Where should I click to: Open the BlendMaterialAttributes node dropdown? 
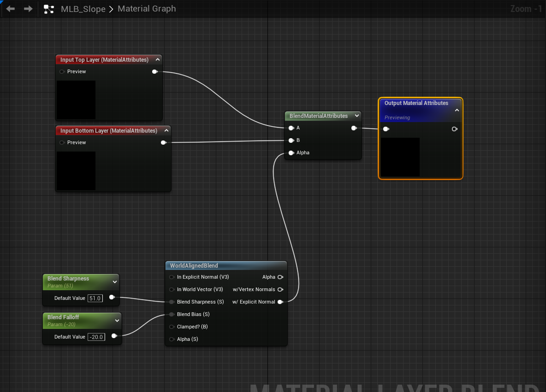(357, 116)
